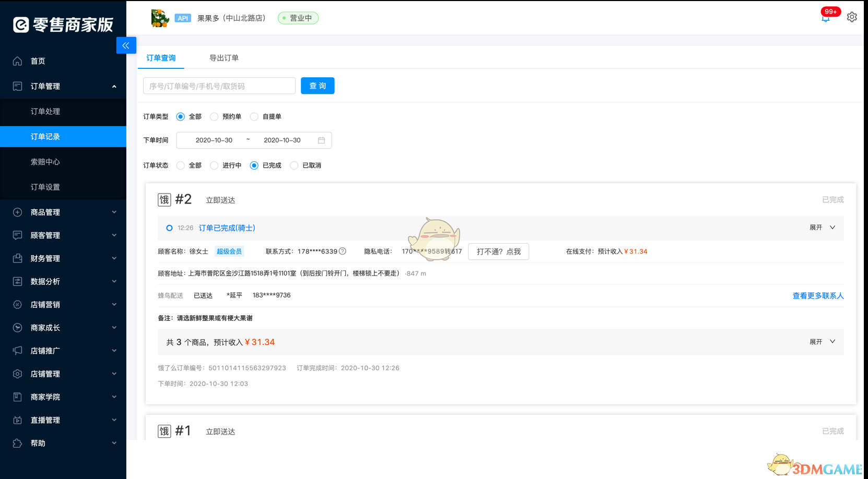
Task: Select the 店铺营销 marketing icon
Action: pos(17,304)
